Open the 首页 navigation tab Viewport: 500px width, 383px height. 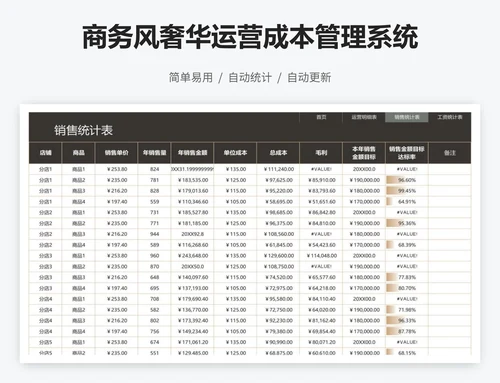point(321,117)
